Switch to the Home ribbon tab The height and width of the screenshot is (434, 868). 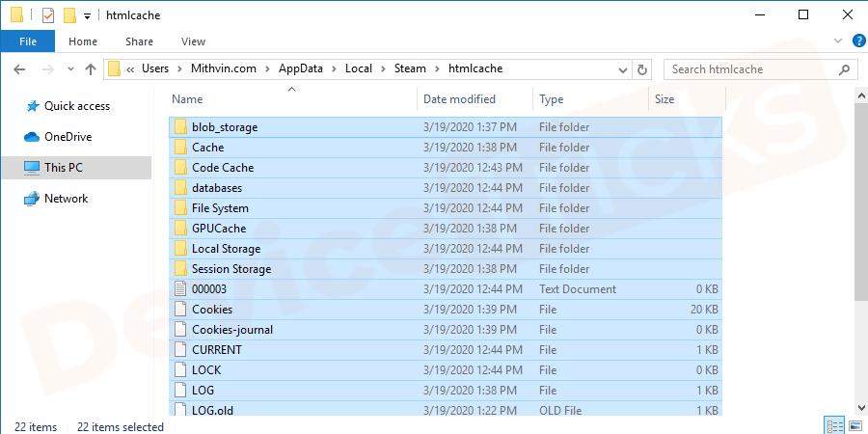83,41
